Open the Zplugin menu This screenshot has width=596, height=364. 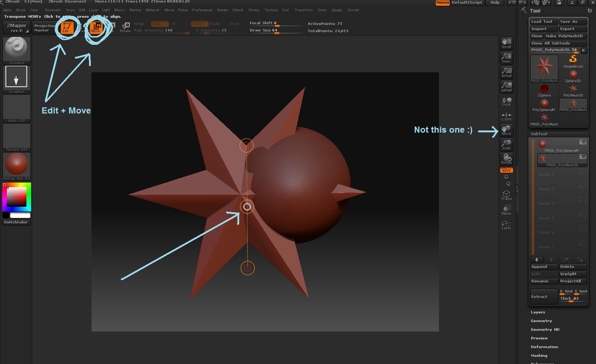(x=337, y=10)
